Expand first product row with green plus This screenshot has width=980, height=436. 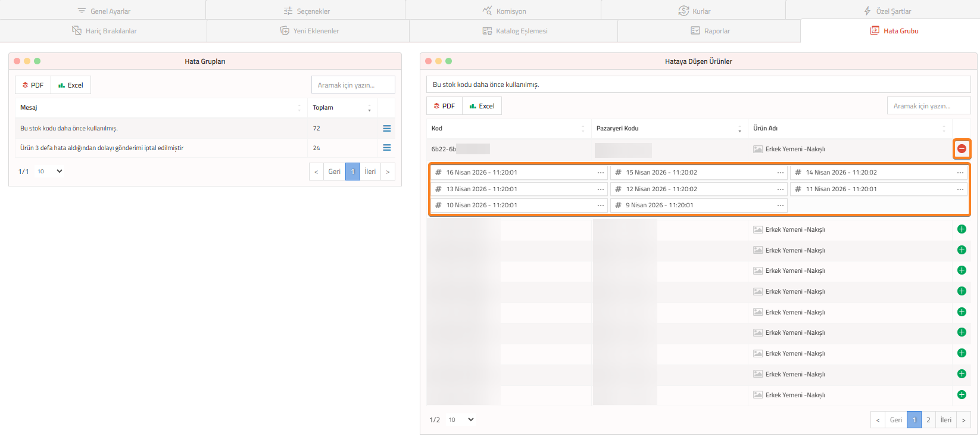click(x=961, y=229)
